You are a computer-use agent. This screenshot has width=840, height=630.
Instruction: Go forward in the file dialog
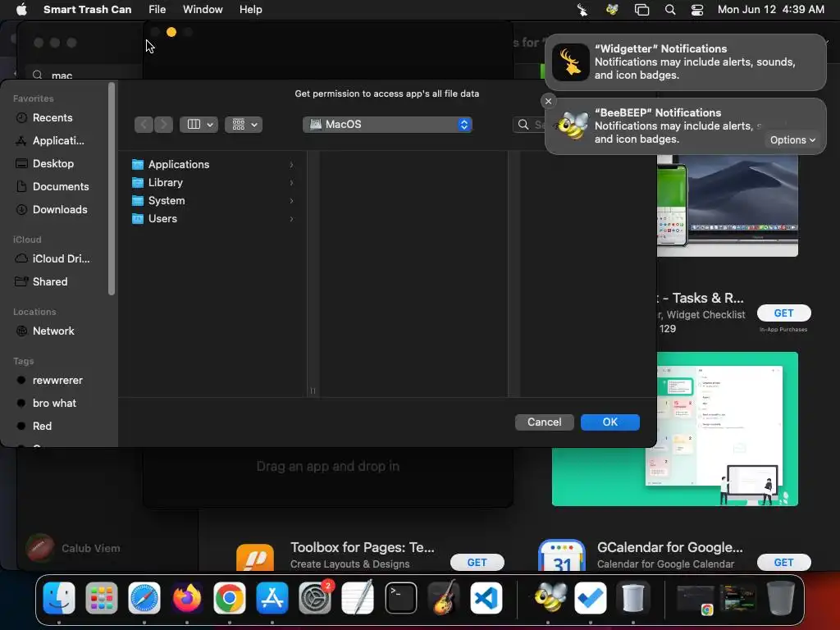click(163, 125)
